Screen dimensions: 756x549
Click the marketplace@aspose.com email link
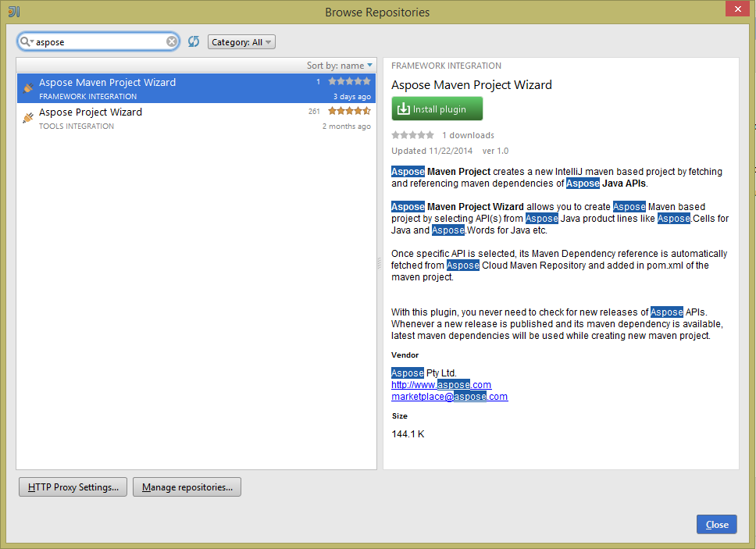tap(449, 396)
